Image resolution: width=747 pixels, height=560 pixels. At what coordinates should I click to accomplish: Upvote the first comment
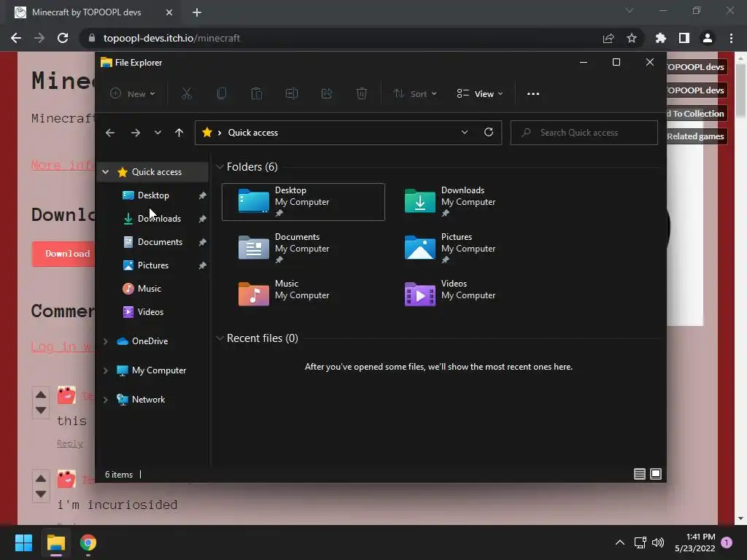[x=41, y=394]
